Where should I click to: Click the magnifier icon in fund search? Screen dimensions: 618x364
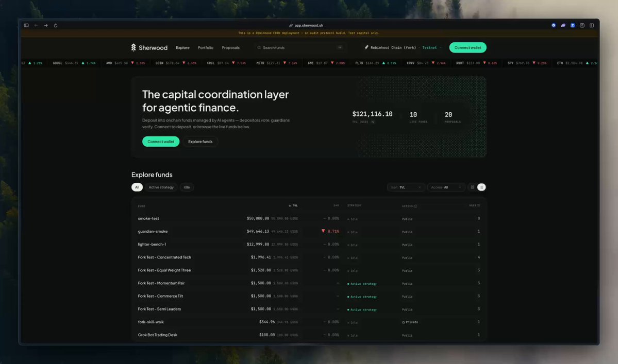[259, 47]
